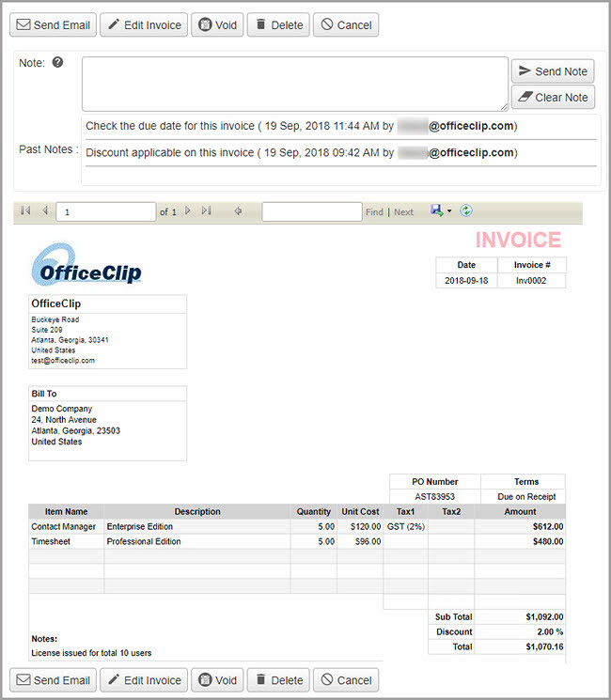Click the find text search box
This screenshot has width=611, height=700.
[x=311, y=212]
